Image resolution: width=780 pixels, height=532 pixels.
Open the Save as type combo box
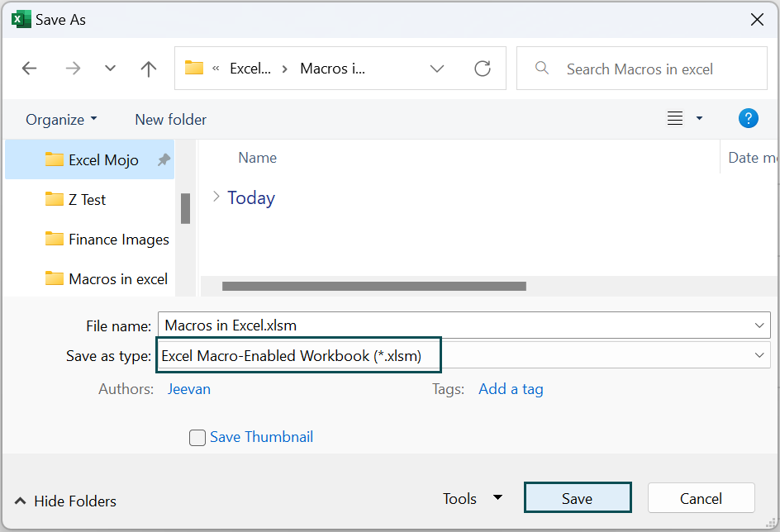click(464, 355)
